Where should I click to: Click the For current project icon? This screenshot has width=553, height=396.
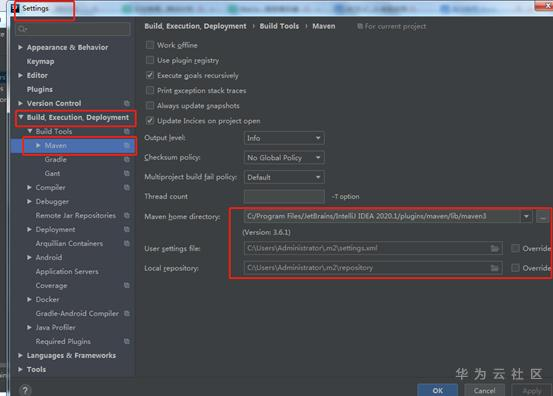click(x=360, y=26)
